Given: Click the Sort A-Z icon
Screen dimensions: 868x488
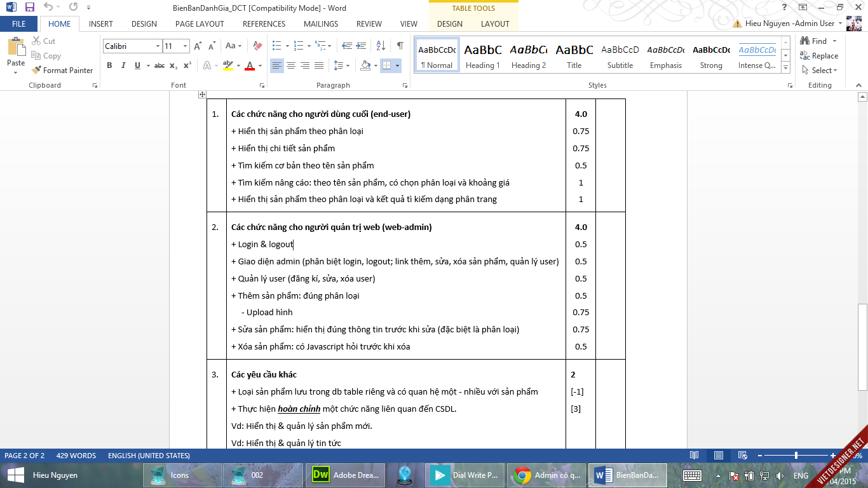Looking at the screenshot, I should 381,46.
